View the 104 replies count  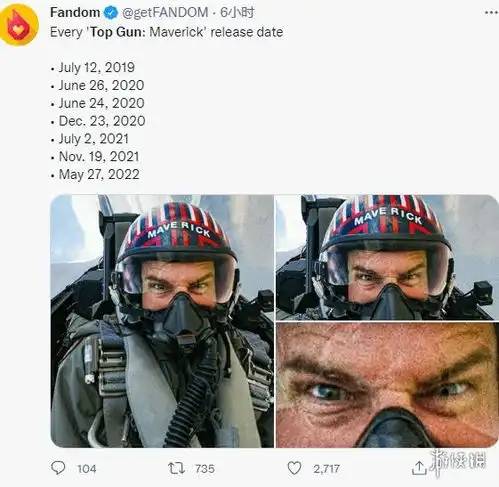point(87,469)
